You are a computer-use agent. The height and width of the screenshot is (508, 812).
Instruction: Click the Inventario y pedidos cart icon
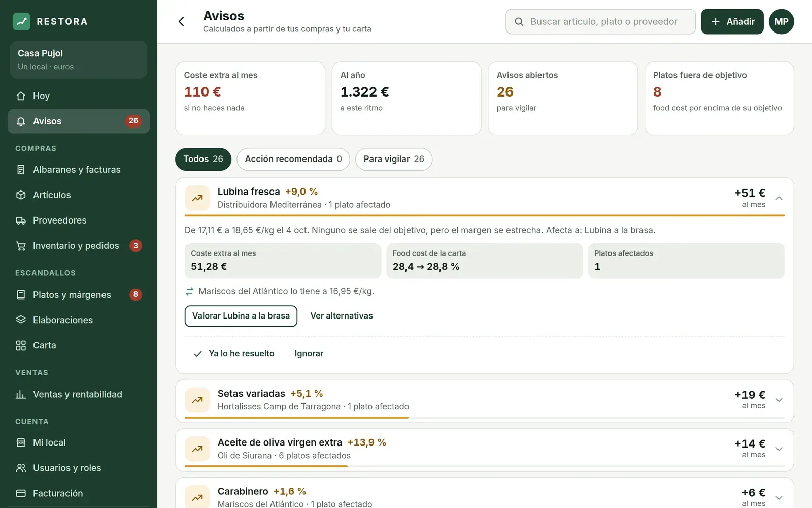21,246
